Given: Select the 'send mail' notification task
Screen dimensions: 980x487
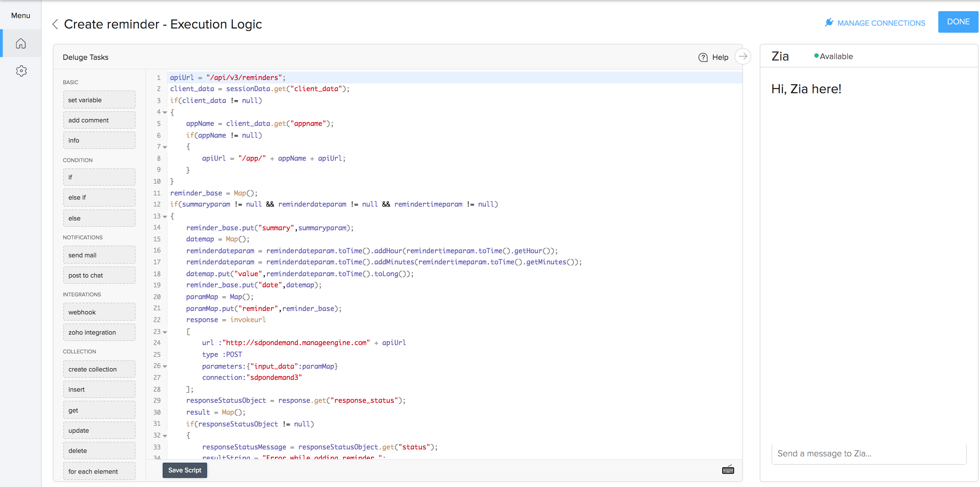Looking at the screenshot, I should point(99,255).
